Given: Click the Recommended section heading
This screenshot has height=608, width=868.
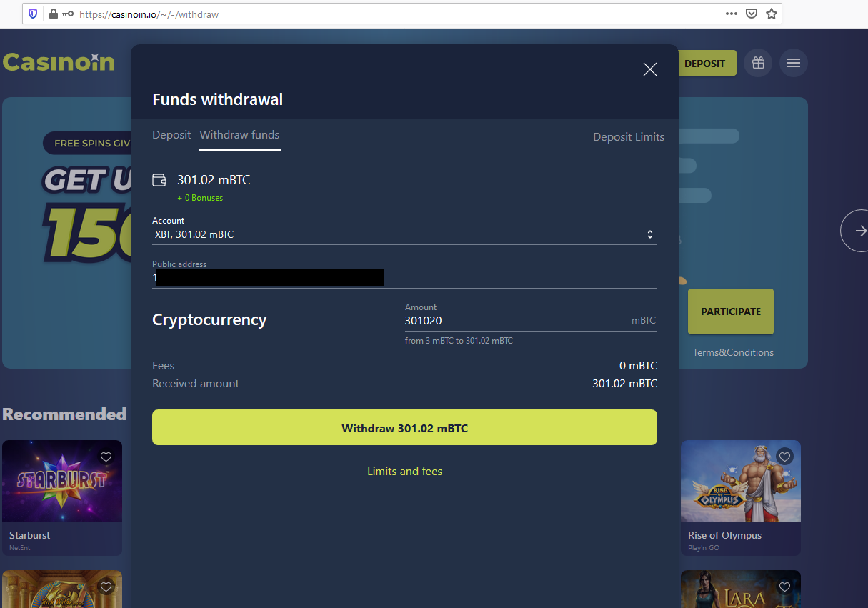Looking at the screenshot, I should 64,414.
